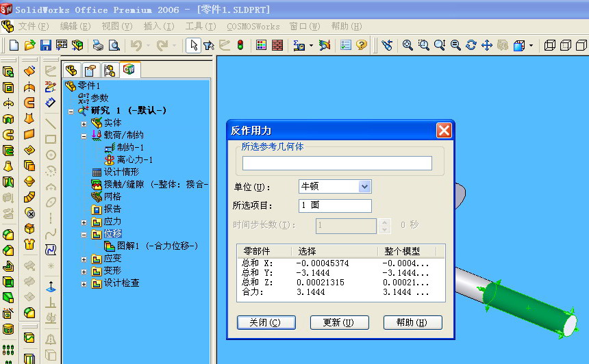Select the 报告 report item
This screenshot has height=364, width=589.
pos(112,209)
